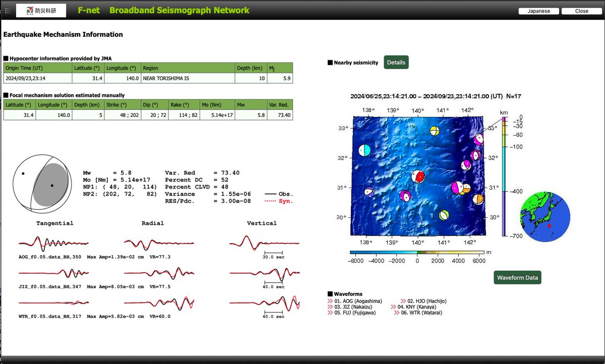Switch the page to Japanese
Image resolution: width=605 pixels, height=364 pixels.
538,11
